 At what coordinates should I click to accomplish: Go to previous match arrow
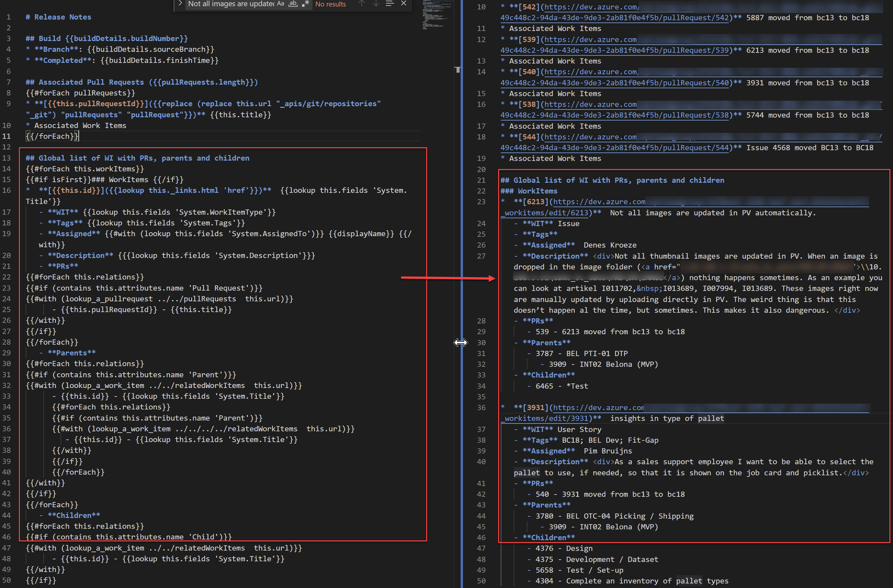(362, 4)
